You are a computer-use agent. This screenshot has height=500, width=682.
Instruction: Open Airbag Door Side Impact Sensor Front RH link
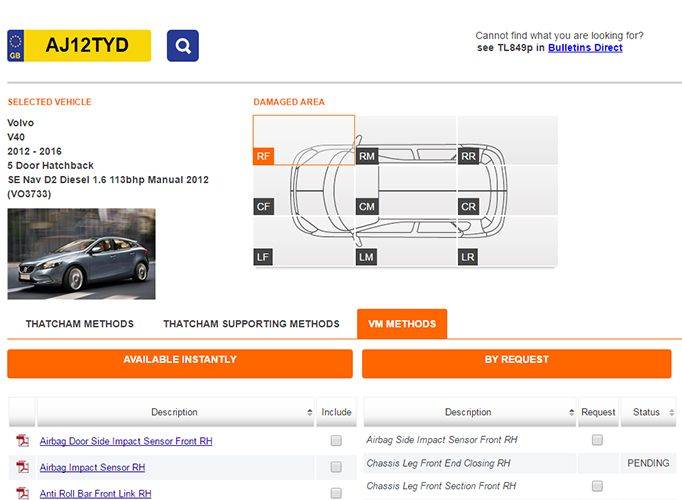[126, 441]
